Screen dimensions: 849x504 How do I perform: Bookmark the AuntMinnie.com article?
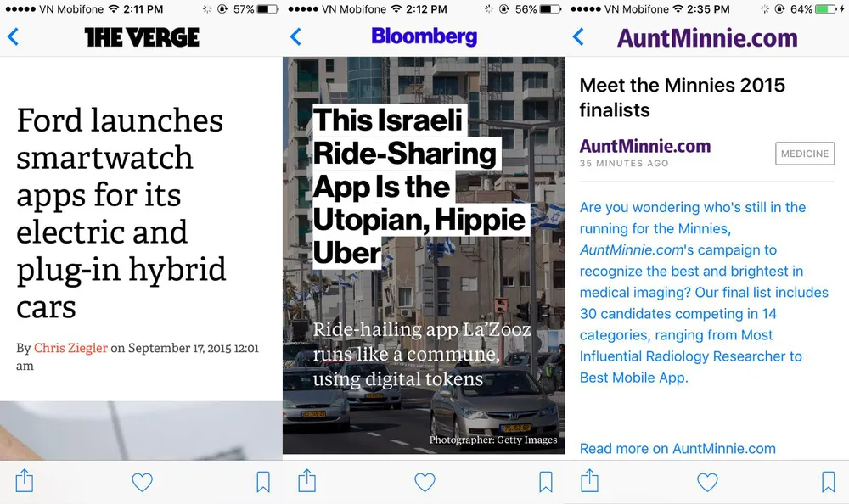(x=828, y=482)
